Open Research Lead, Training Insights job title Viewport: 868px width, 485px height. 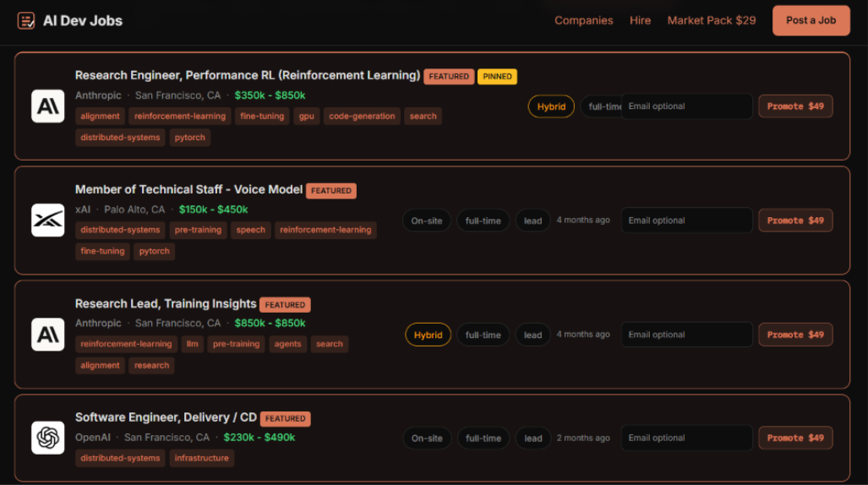(166, 303)
